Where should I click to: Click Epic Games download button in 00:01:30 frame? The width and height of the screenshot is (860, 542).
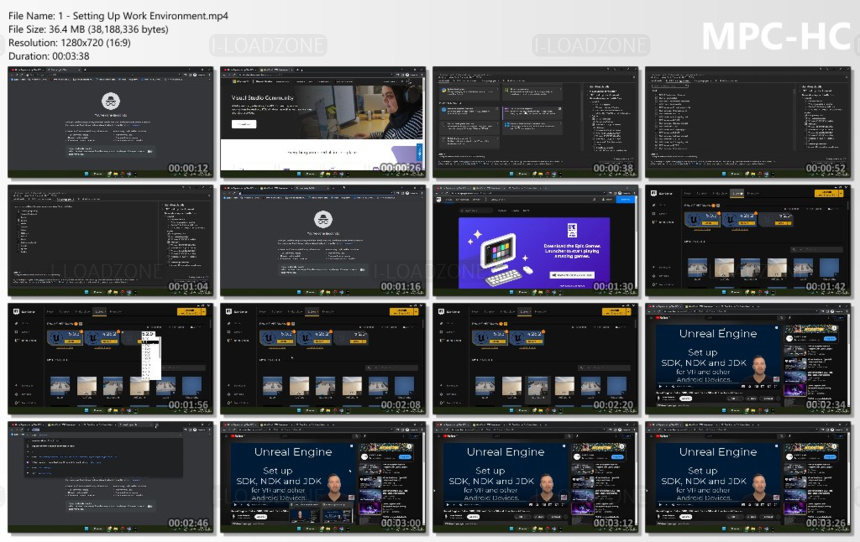[572, 274]
